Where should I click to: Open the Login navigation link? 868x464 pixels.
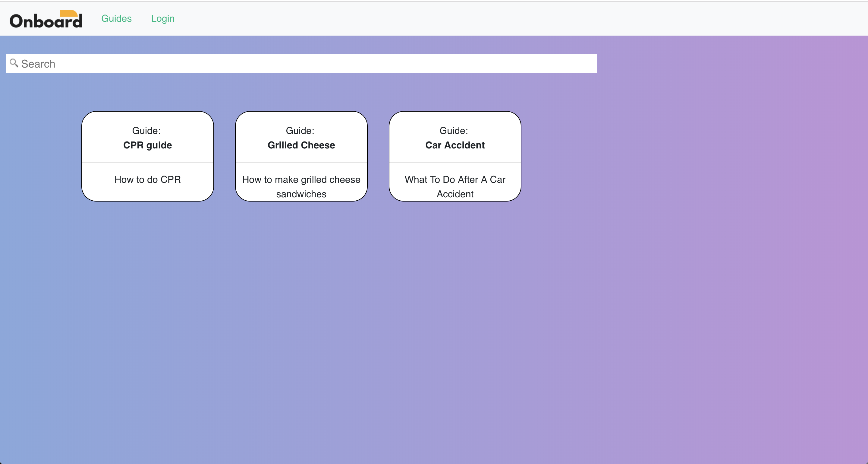coord(162,18)
